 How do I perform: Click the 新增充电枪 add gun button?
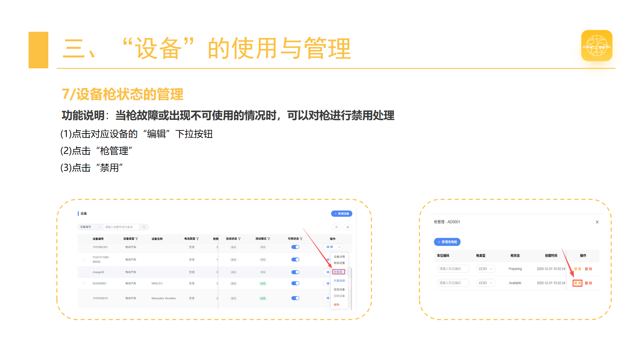(447, 242)
